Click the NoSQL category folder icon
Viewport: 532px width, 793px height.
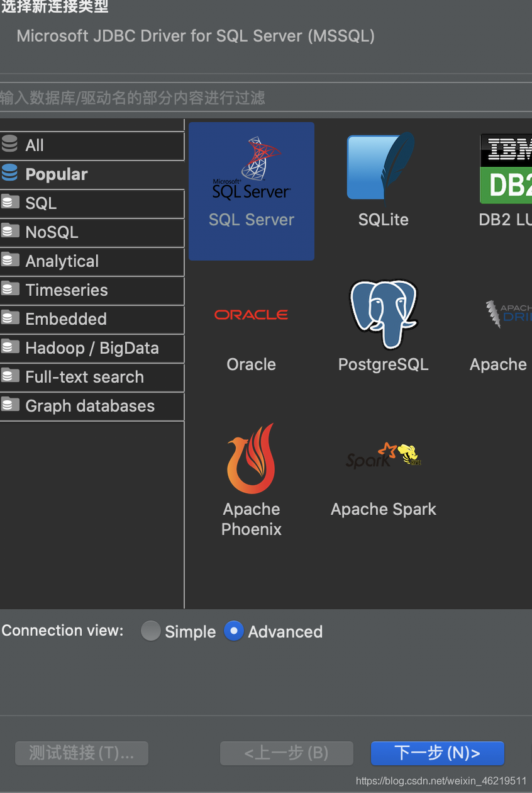click(9, 231)
